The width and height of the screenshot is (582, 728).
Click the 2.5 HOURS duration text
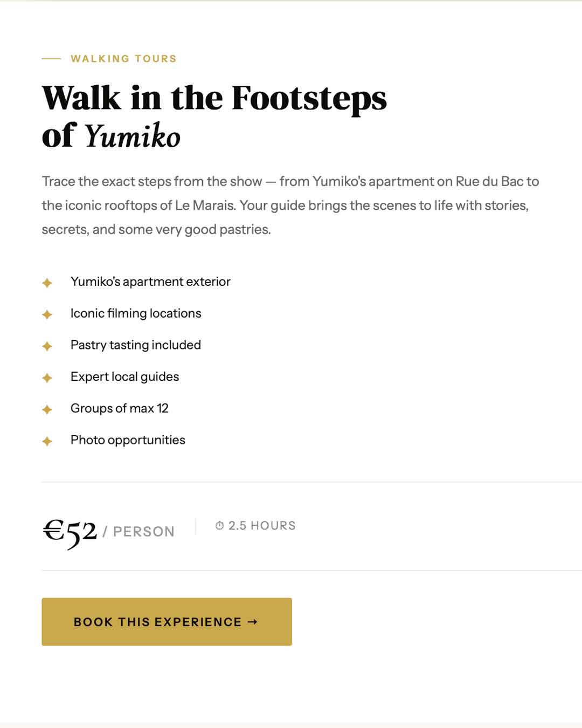[x=262, y=526]
